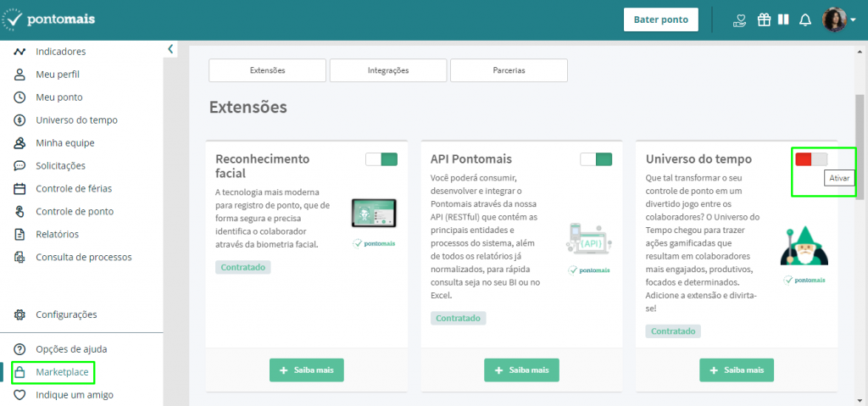This screenshot has height=406, width=868.
Task: Click the Opções de ajuda question icon
Action: (20, 349)
